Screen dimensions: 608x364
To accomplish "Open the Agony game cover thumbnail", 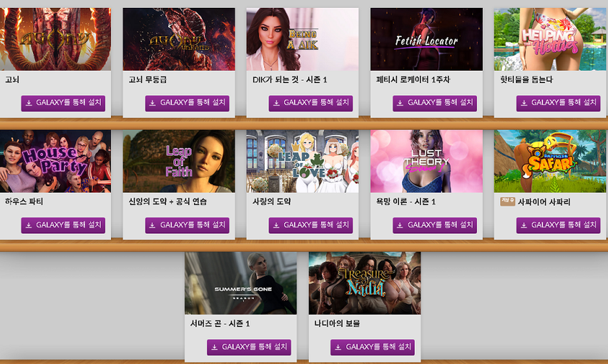I will click(55, 39).
